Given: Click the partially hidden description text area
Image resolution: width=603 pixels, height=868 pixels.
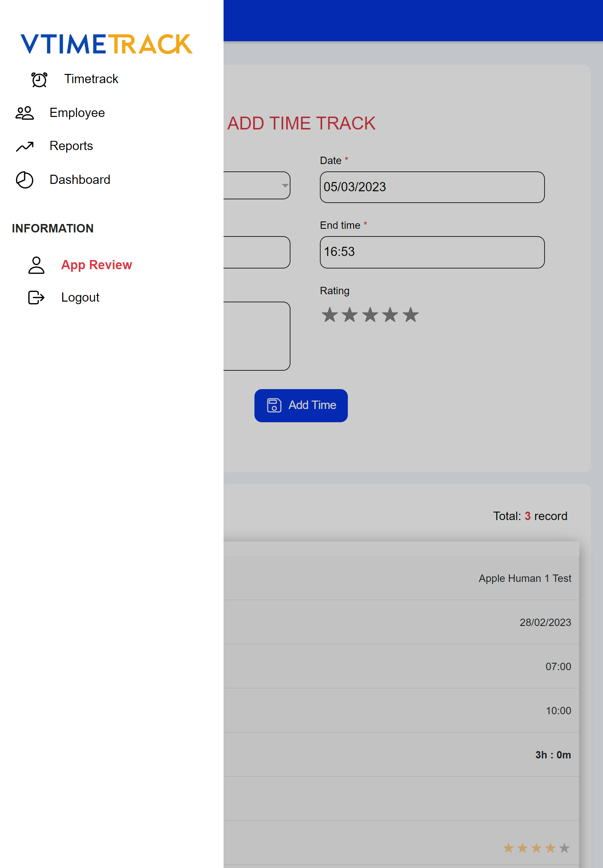Looking at the screenshot, I should tap(257, 336).
